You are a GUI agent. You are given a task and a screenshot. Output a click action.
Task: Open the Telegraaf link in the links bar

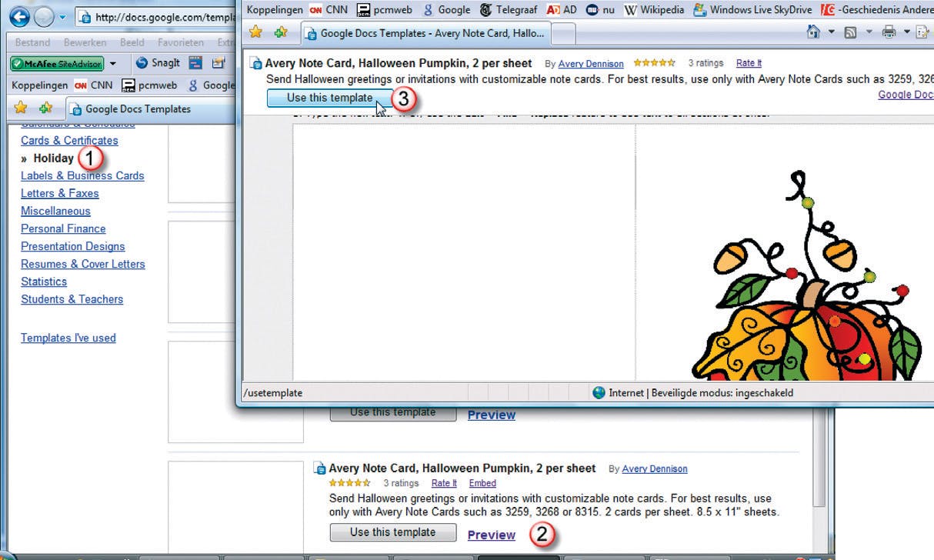coord(509,10)
